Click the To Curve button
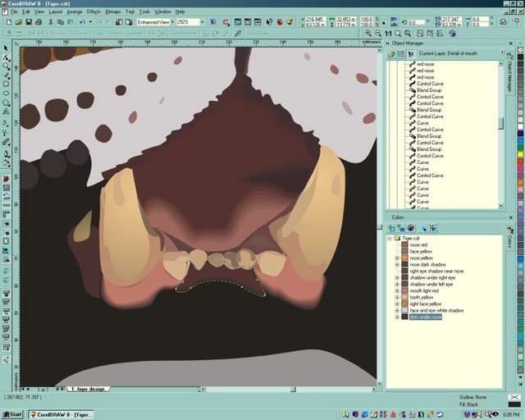 click(79, 34)
